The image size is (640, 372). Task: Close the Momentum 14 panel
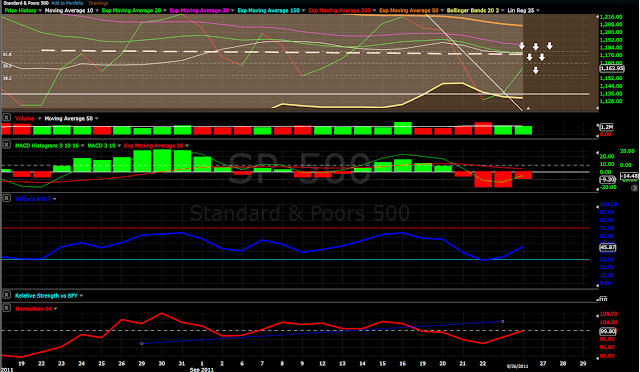7,308
